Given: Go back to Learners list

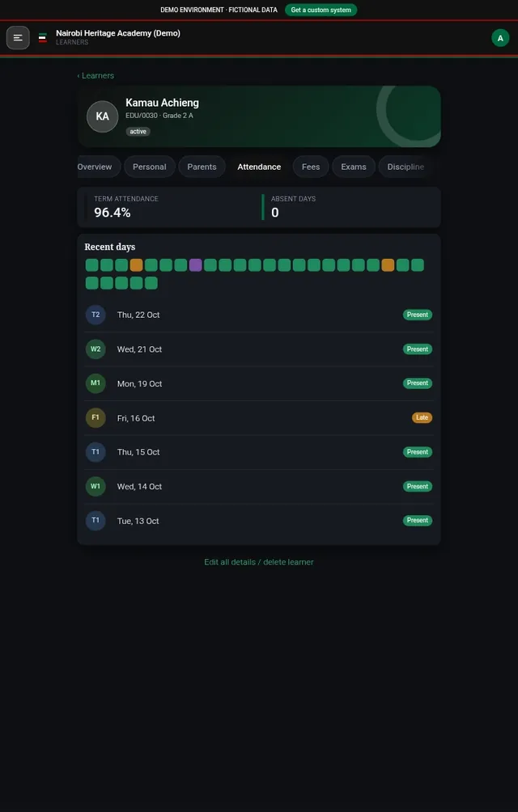Looking at the screenshot, I should click(96, 75).
